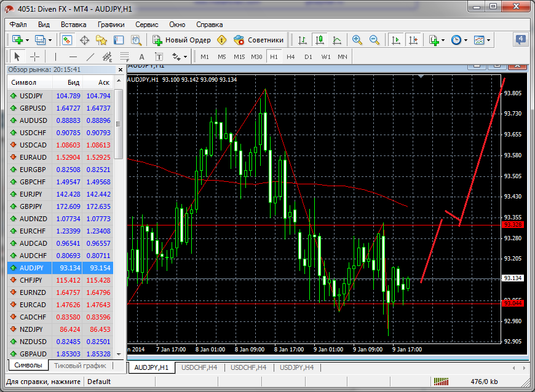Open the Periods clock icon

coord(456,40)
